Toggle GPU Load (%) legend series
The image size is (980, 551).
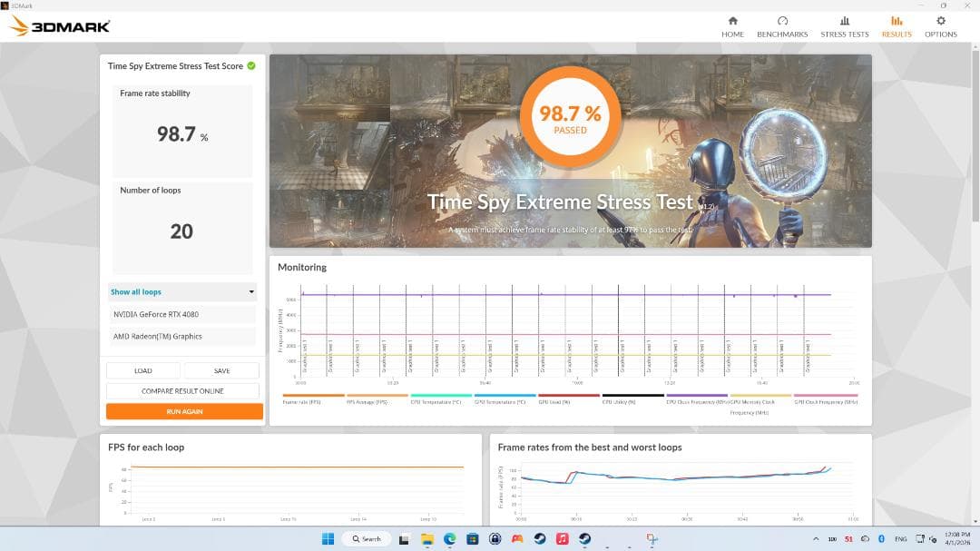(x=569, y=399)
